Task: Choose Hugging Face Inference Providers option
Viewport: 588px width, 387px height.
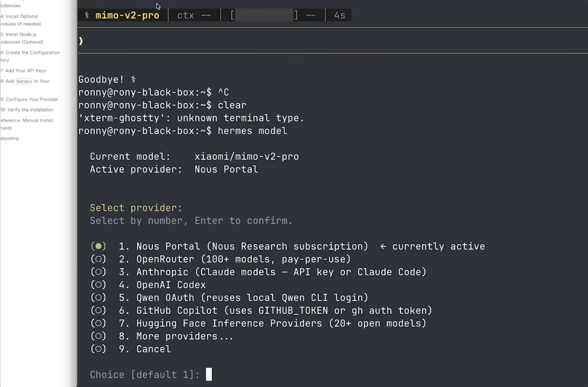Action: pyautogui.click(x=98, y=323)
